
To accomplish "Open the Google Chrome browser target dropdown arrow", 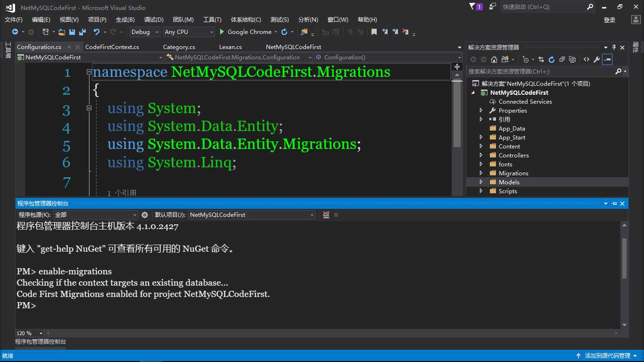I will (276, 32).
